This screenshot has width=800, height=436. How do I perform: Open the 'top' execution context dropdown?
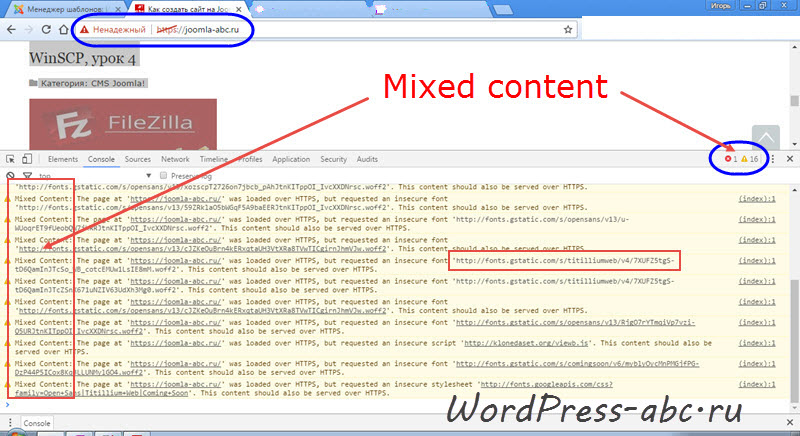pos(95,175)
